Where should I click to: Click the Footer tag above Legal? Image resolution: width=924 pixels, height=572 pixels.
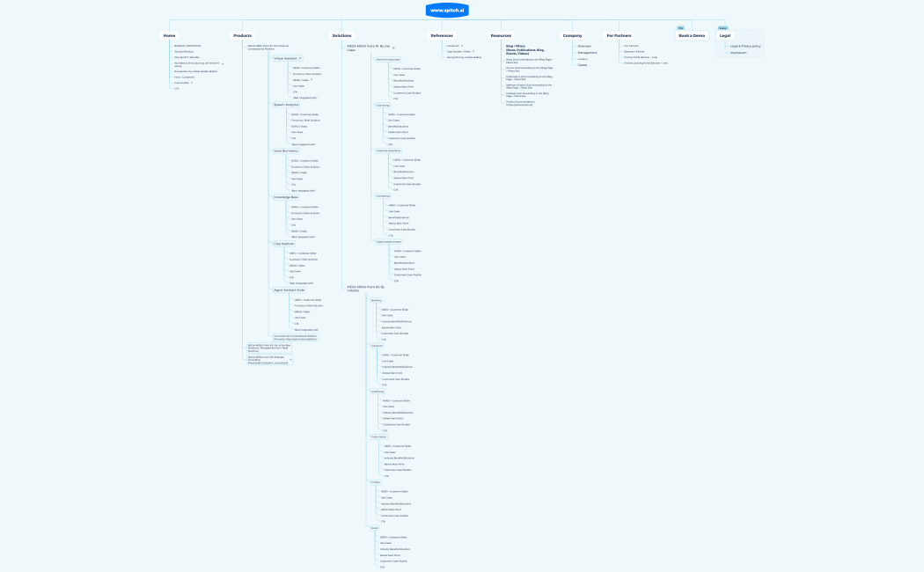pos(722,28)
